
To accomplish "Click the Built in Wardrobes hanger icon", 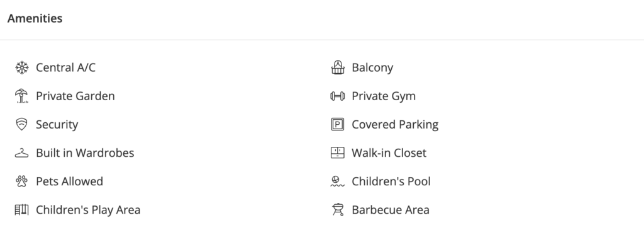I will click(x=22, y=153).
